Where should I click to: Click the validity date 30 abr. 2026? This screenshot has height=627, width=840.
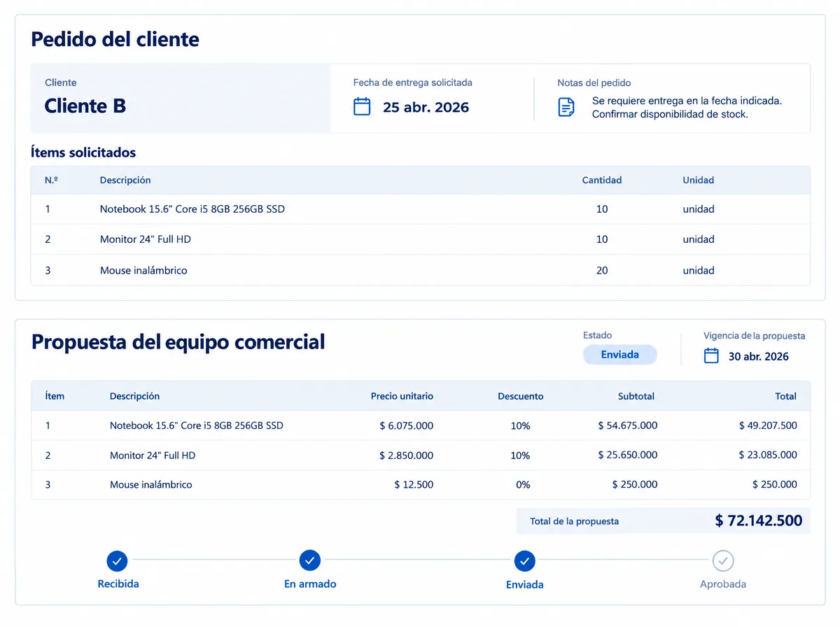tap(758, 356)
